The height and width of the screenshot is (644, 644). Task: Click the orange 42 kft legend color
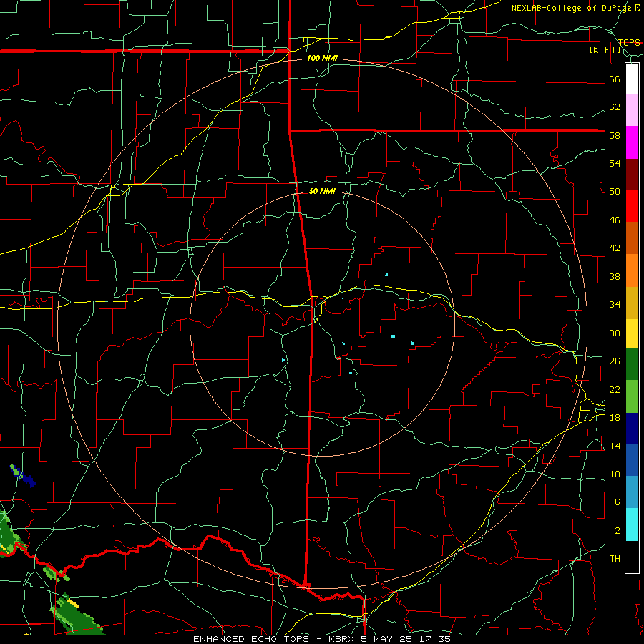click(x=632, y=270)
